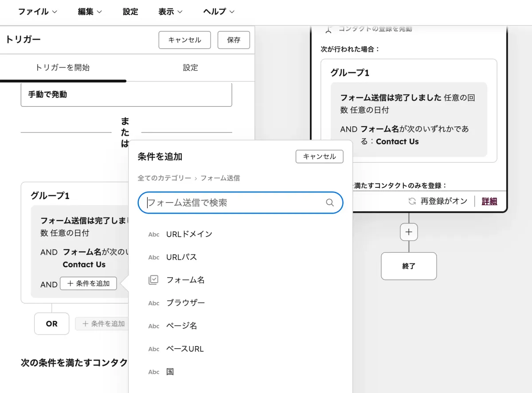Switch to the 設定 tab
532x393 pixels.
coord(190,68)
